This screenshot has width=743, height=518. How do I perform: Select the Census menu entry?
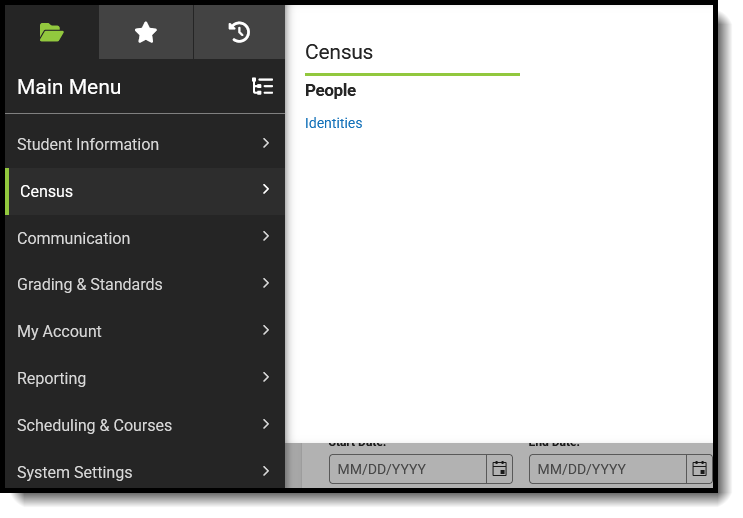145,191
